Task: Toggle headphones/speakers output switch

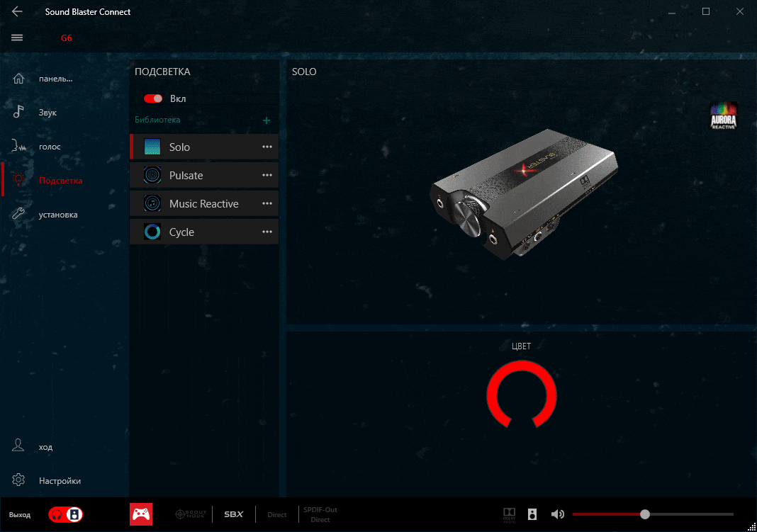Action: 66,514
